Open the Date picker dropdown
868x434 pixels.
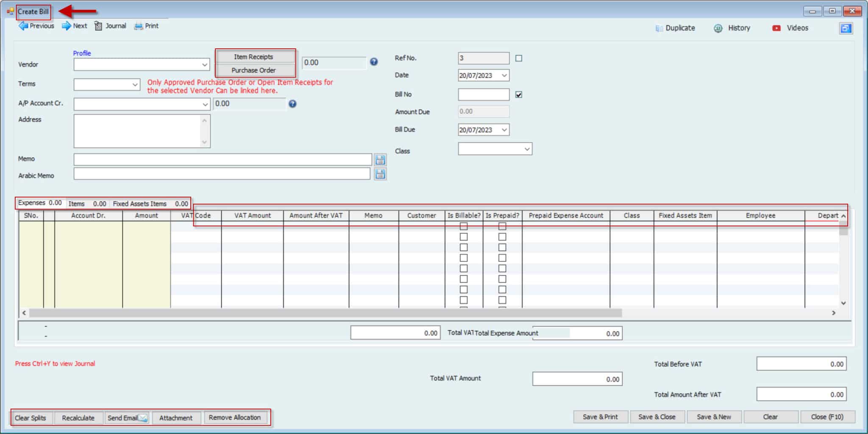tap(504, 75)
